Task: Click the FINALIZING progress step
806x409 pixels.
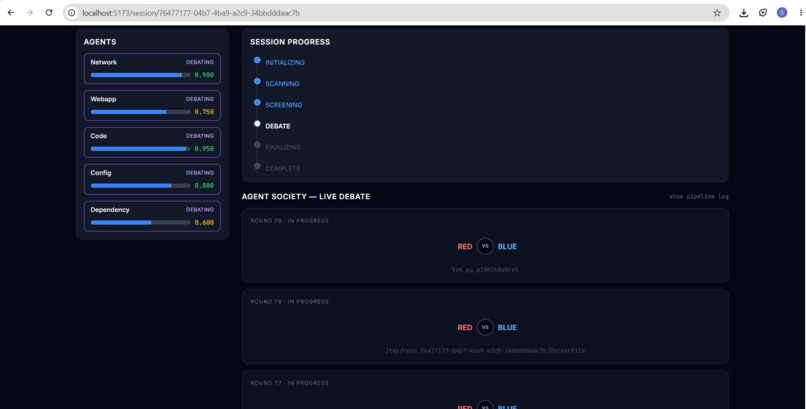Action: point(283,147)
